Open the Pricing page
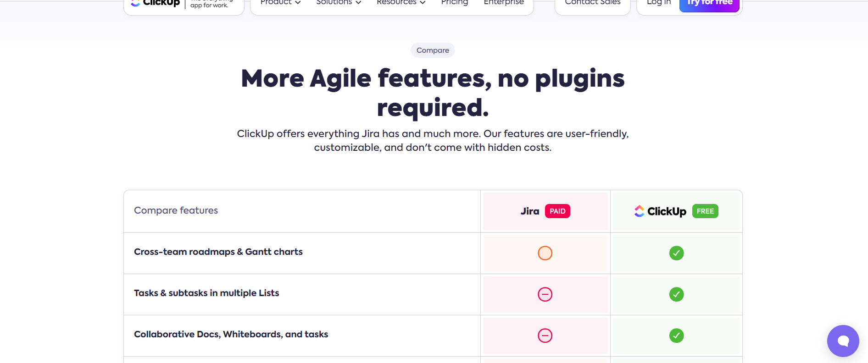Image resolution: width=868 pixels, height=363 pixels. (455, 2)
